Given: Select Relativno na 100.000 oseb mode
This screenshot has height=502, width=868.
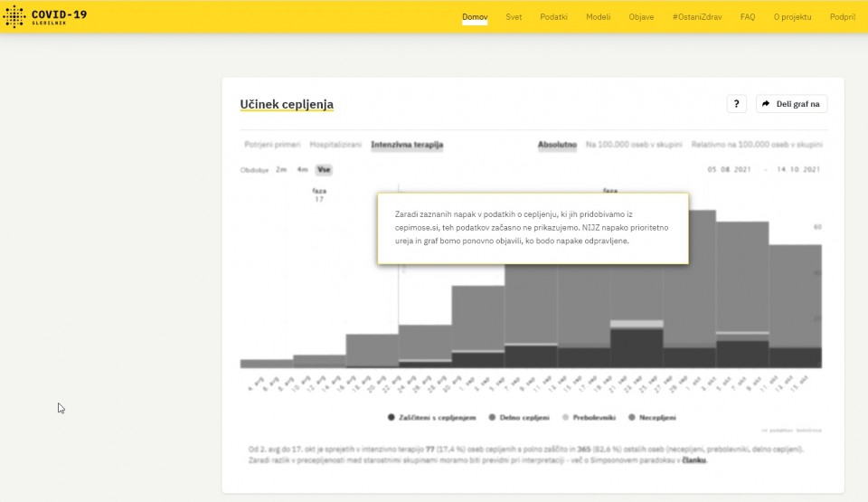Looking at the screenshot, I should click(x=757, y=145).
